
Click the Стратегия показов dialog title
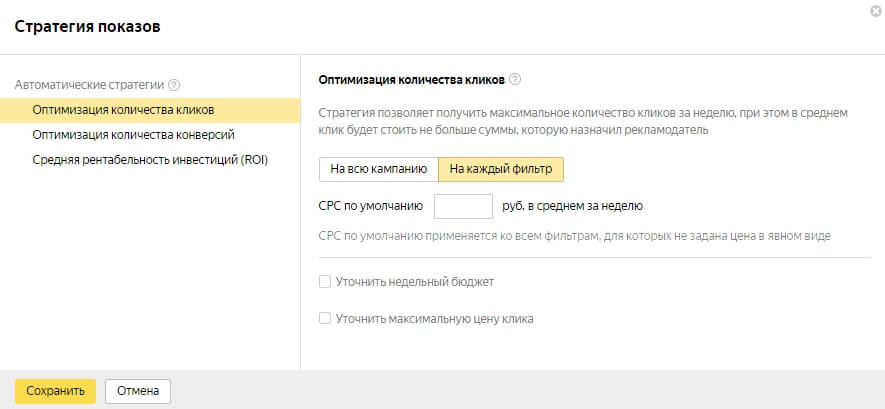click(x=87, y=26)
